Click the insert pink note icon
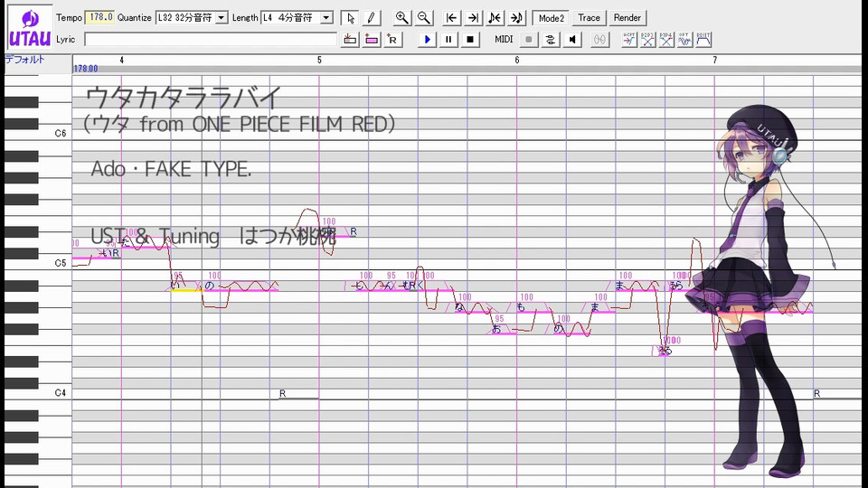 (x=372, y=39)
